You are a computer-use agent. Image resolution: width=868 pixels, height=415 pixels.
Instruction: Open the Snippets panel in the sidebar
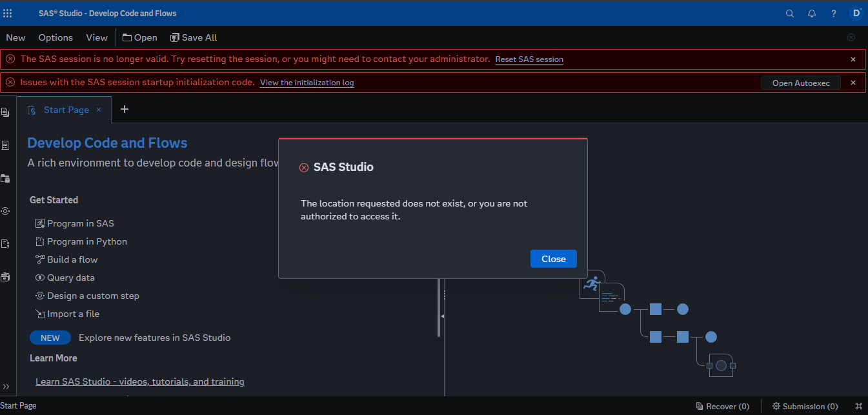pyautogui.click(x=6, y=243)
